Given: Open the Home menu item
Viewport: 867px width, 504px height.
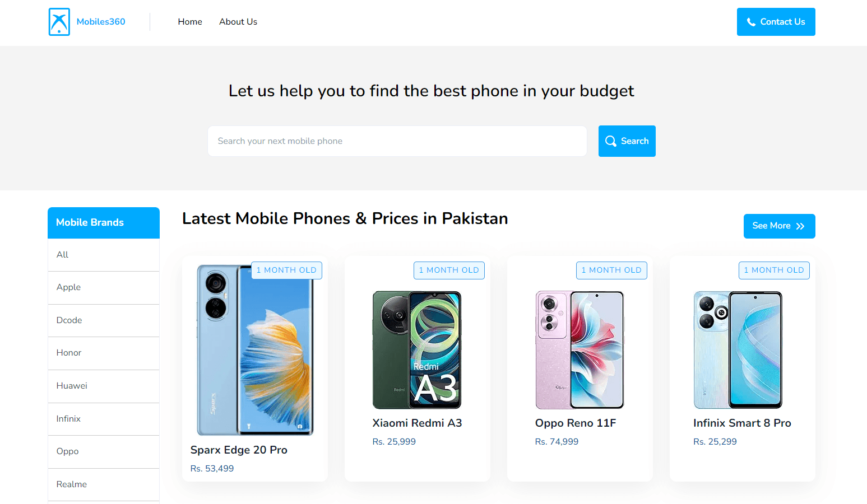Looking at the screenshot, I should (190, 22).
